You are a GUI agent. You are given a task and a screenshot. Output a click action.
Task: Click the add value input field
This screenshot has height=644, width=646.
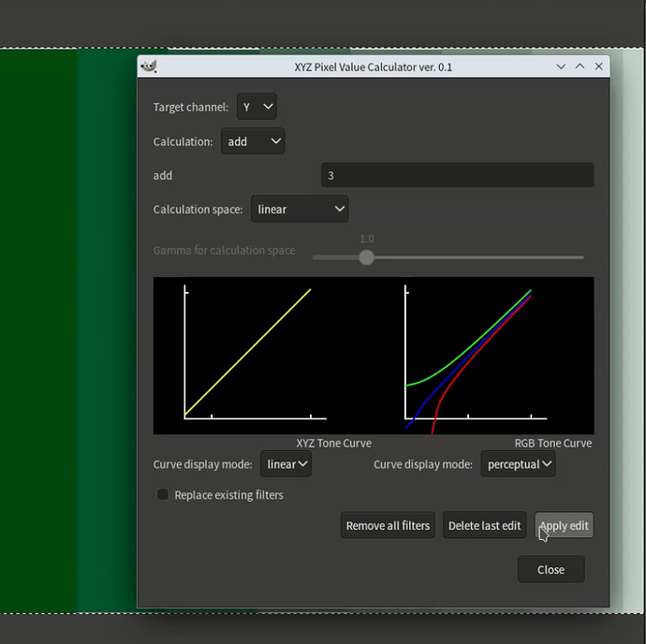click(457, 175)
